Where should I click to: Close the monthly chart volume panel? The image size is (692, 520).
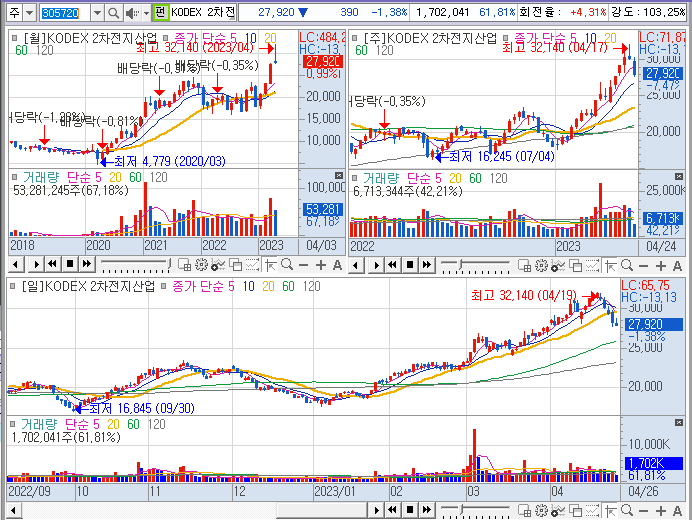tap(339, 175)
